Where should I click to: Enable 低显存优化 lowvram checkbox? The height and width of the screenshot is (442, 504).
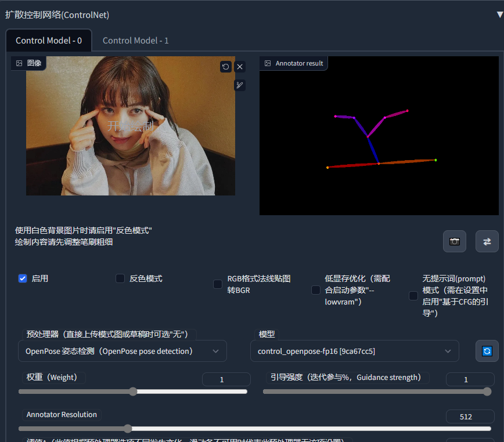click(x=316, y=290)
